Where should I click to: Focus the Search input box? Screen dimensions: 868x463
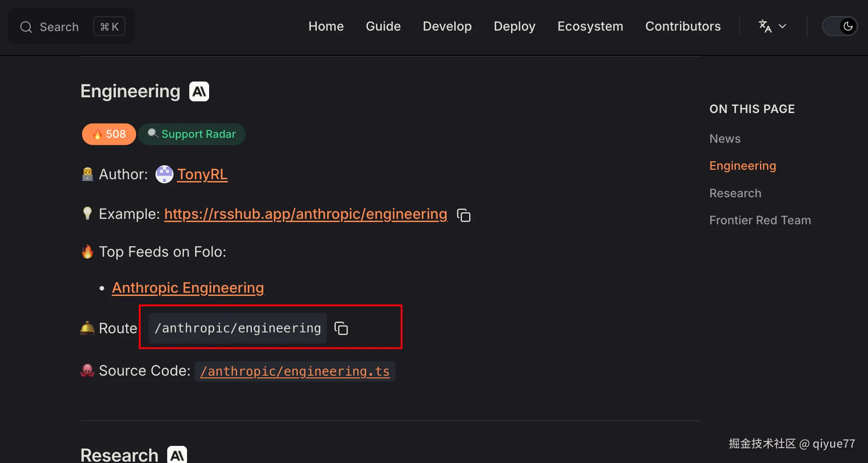[59, 27]
